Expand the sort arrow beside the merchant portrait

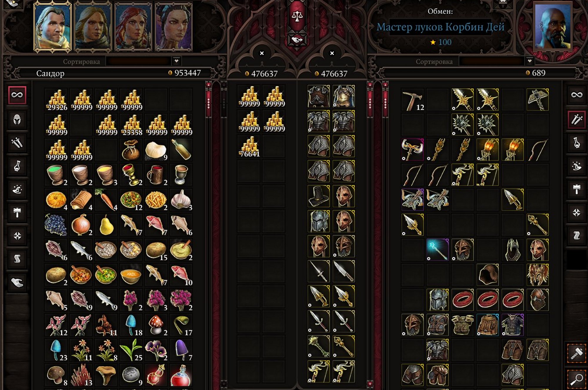[529, 61]
